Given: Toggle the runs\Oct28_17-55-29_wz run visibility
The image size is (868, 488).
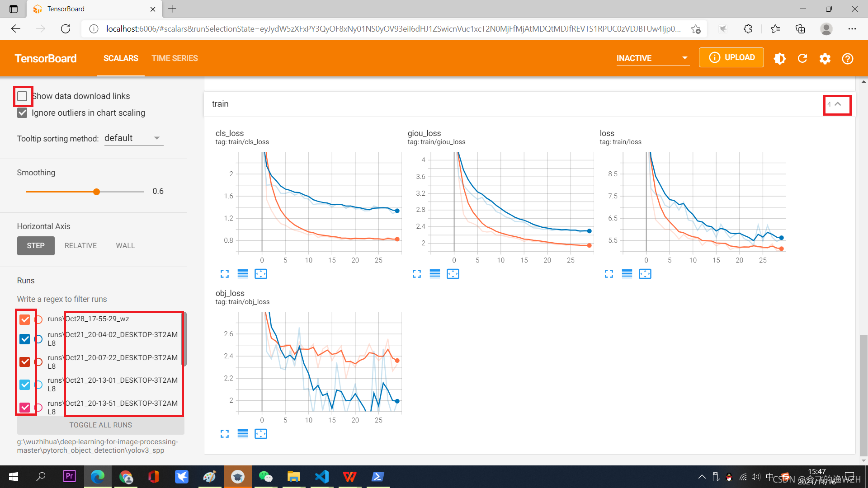Looking at the screenshot, I should [x=24, y=318].
